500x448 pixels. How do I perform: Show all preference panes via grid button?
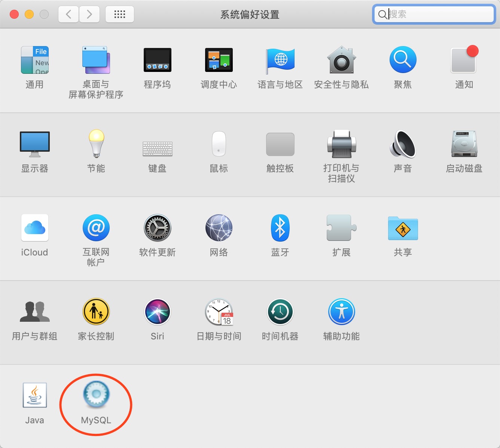click(120, 14)
